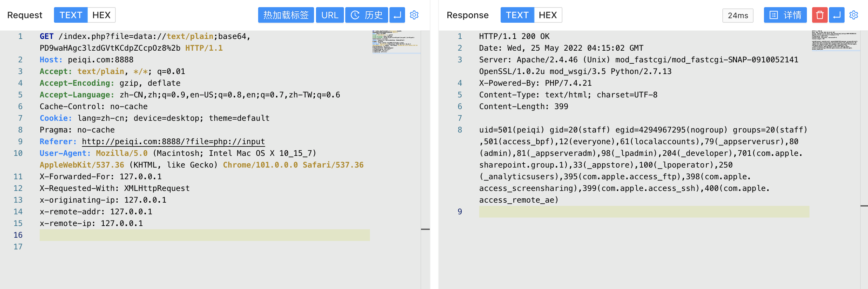Click highlighted empty line 9 in Response

[644, 212]
